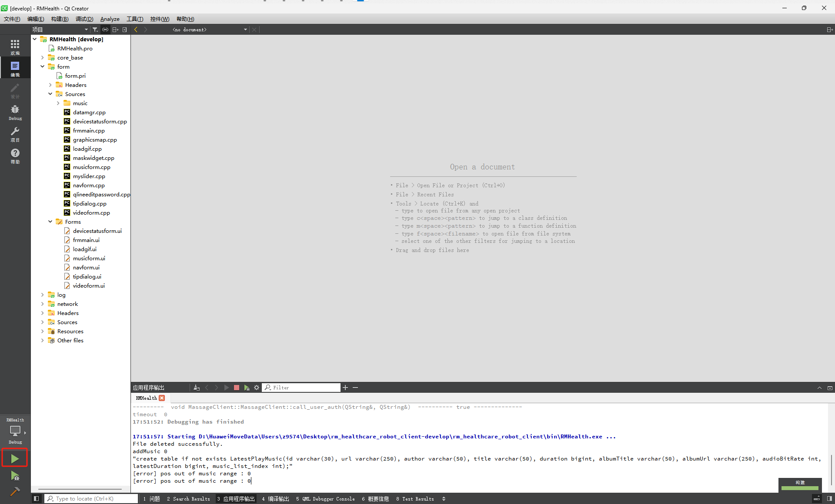Expand the music folder
The image size is (835, 504).
click(x=58, y=103)
